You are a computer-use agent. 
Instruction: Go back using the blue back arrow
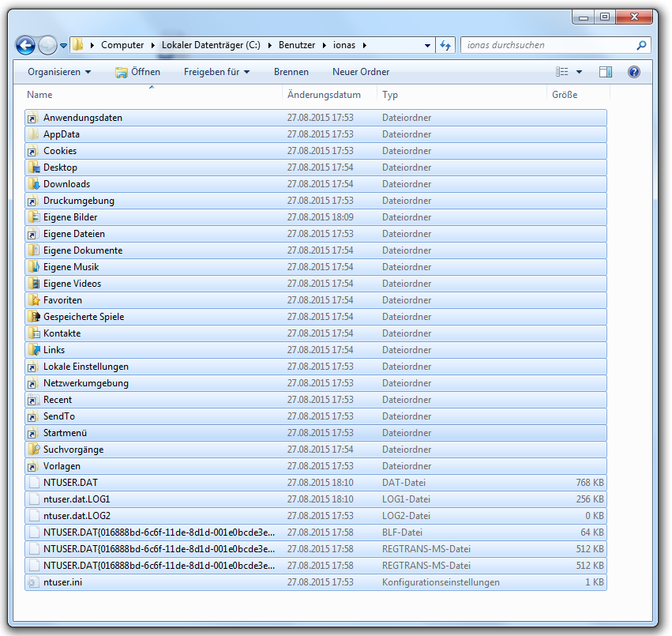tap(25, 45)
